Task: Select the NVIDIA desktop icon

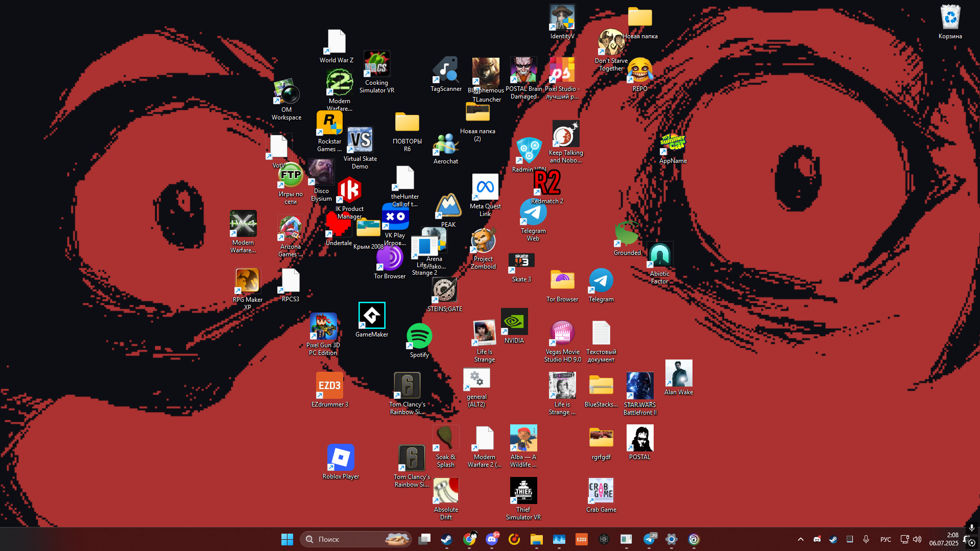Action: point(514,323)
